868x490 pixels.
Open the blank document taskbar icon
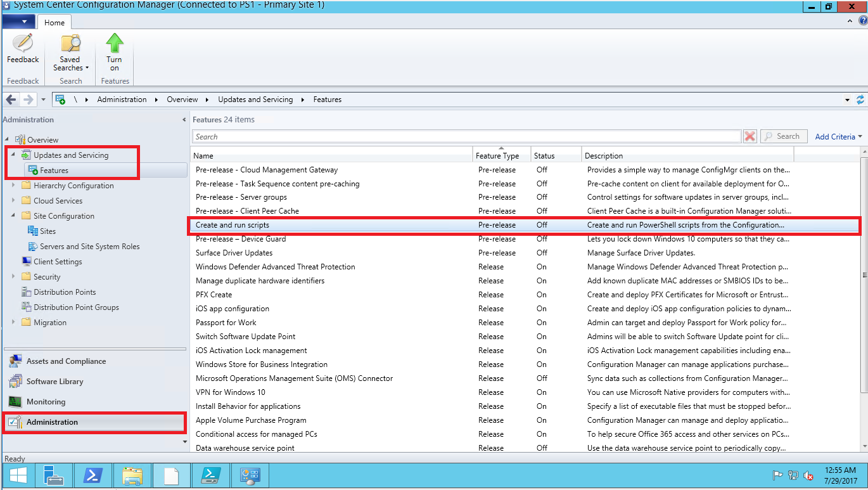tap(172, 475)
